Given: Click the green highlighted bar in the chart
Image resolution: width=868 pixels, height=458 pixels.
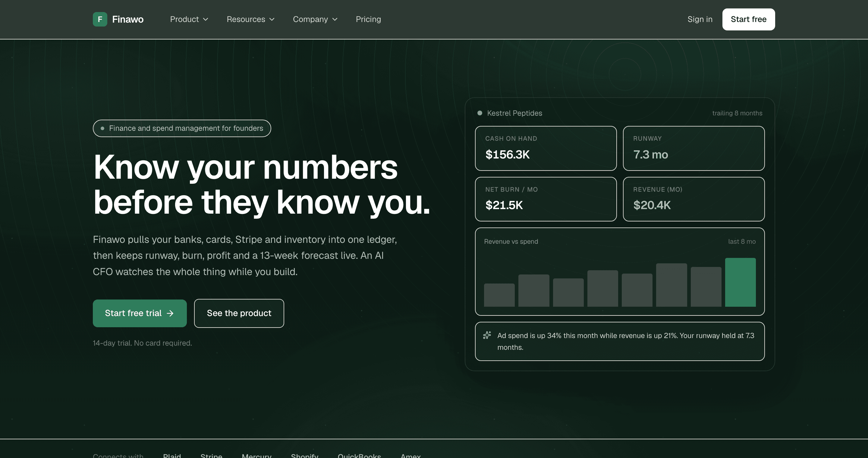Looking at the screenshot, I should 740,282.
